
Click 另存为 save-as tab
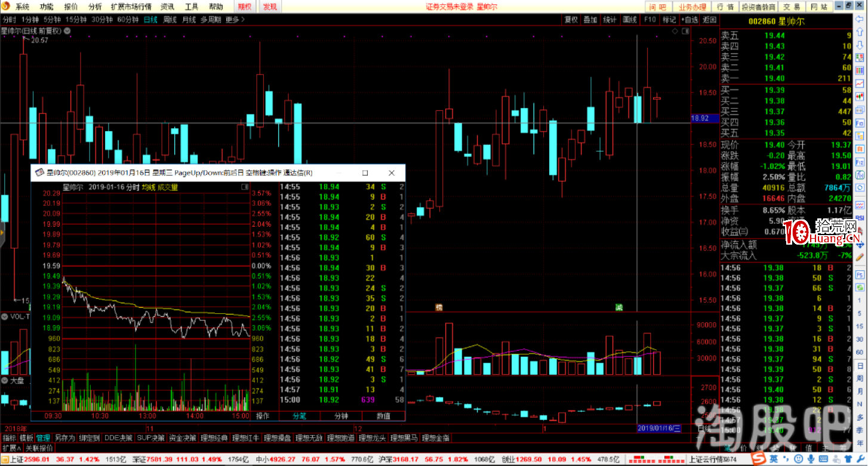(64, 437)
